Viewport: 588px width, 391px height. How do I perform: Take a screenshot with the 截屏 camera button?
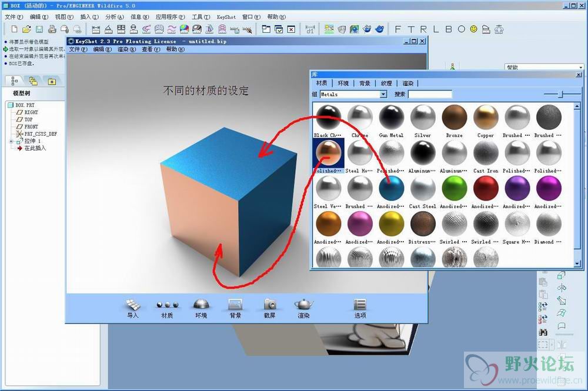270,309
